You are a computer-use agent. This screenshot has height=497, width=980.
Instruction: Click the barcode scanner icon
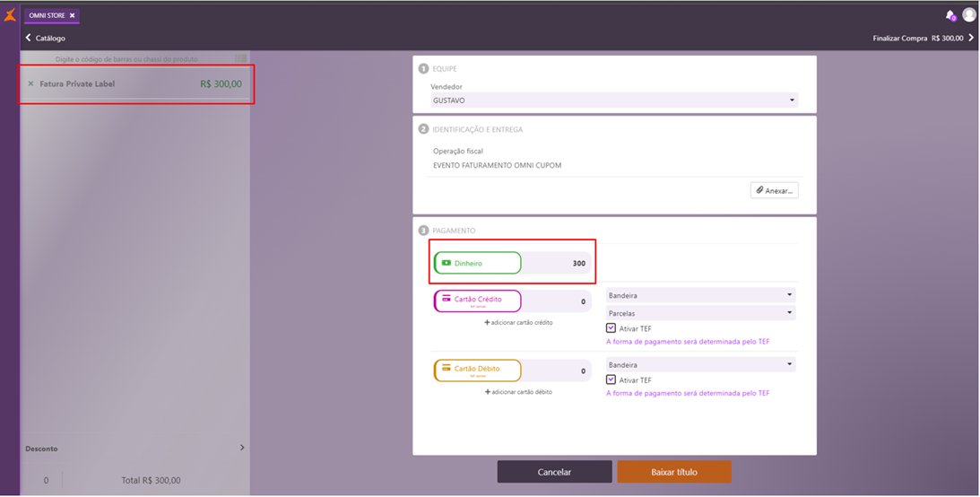point(240,58)
